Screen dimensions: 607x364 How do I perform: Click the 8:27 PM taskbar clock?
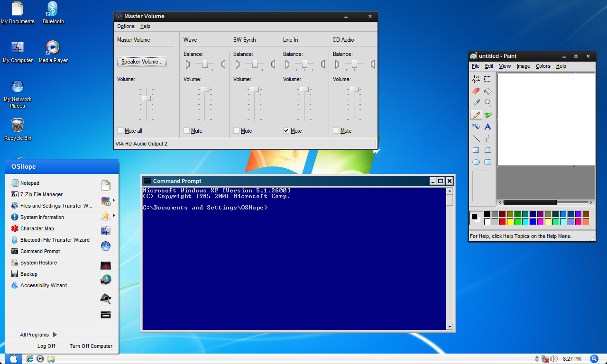(x=571, y=359)
